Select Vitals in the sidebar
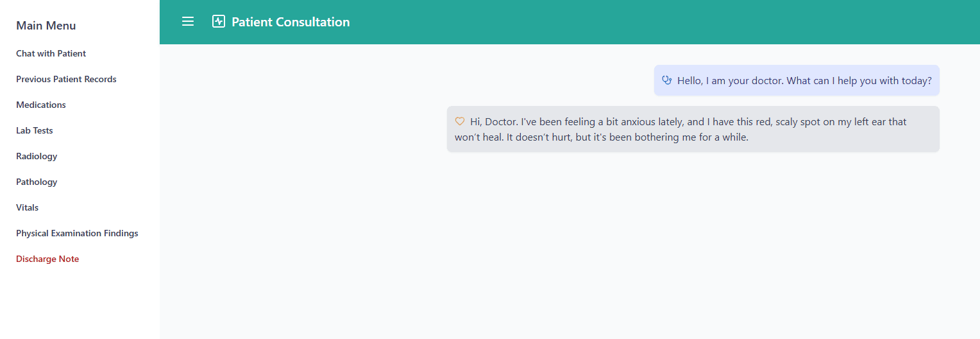This screenshot has width=980, height=339. coord(28,207)
